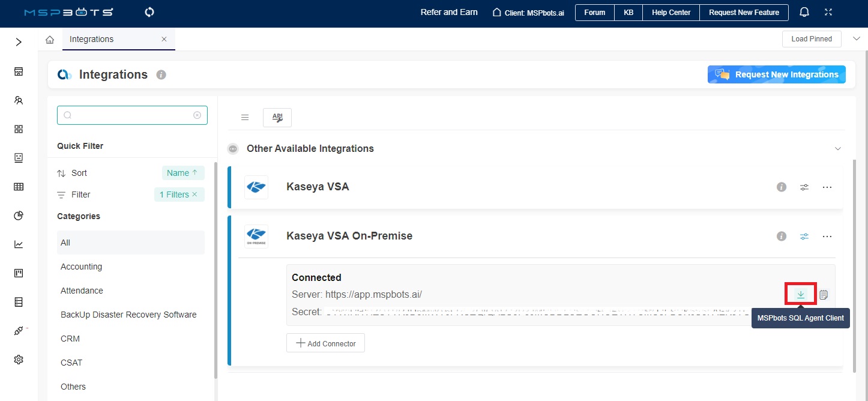This screenshot has width=868, height=401.
Task: Open the users icon in the left sidebar
Action: point(19,101)
